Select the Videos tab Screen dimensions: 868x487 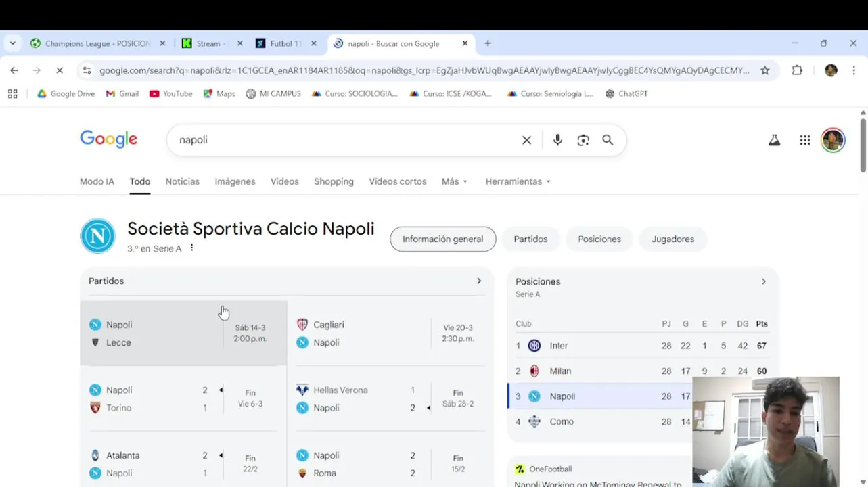[x=285, y=181]
